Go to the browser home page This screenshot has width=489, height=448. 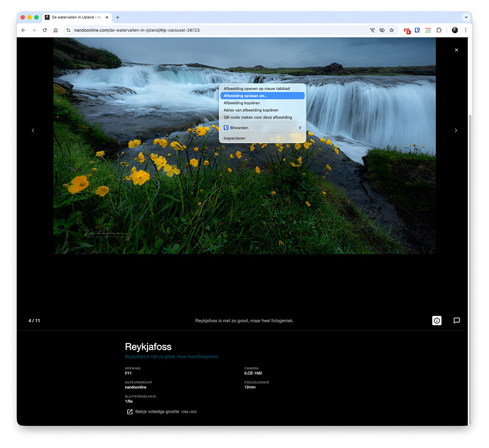coord(55,31)
